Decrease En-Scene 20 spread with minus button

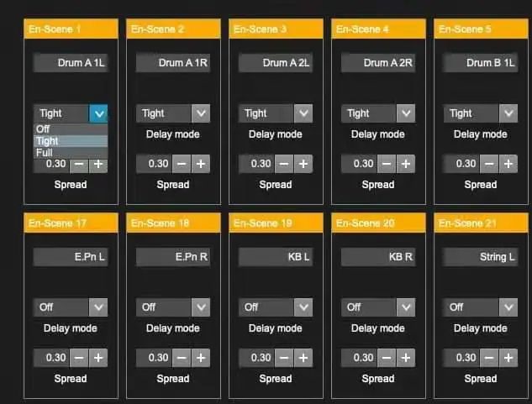click(x=387, y=358)
